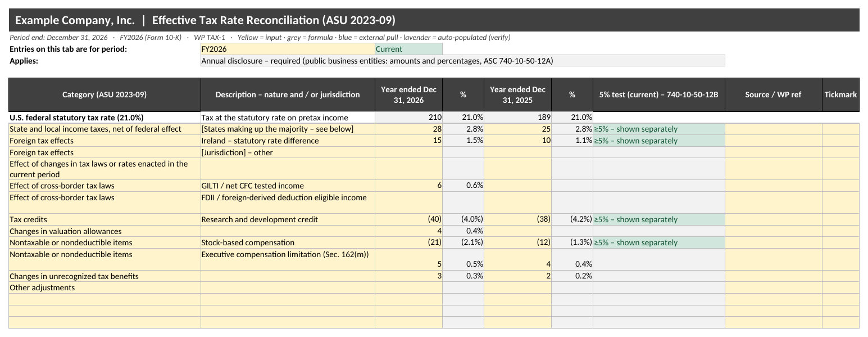Viewport: 868px width, 337px height.
Task: Click the 28 amount in State and local row
Action: [x=408, y=129]
